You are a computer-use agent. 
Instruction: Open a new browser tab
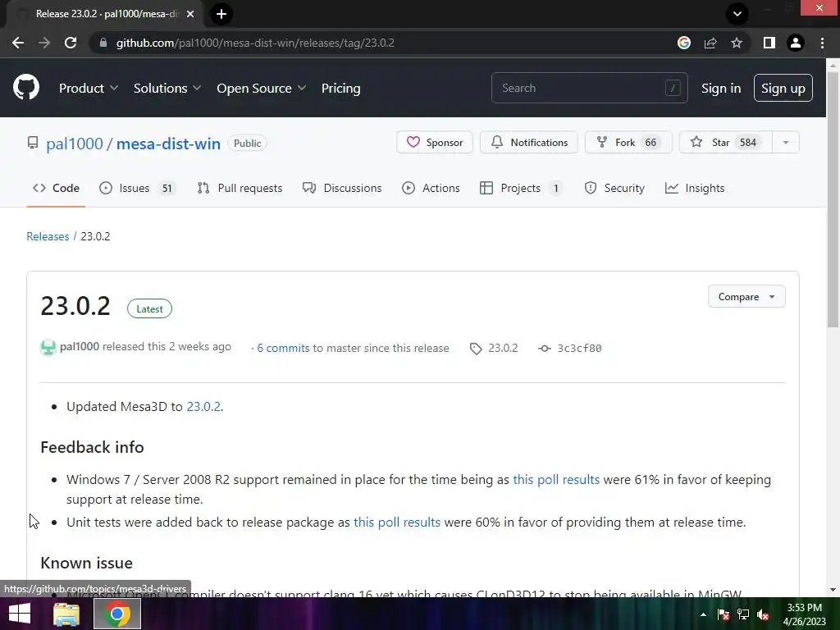[221, 14]
